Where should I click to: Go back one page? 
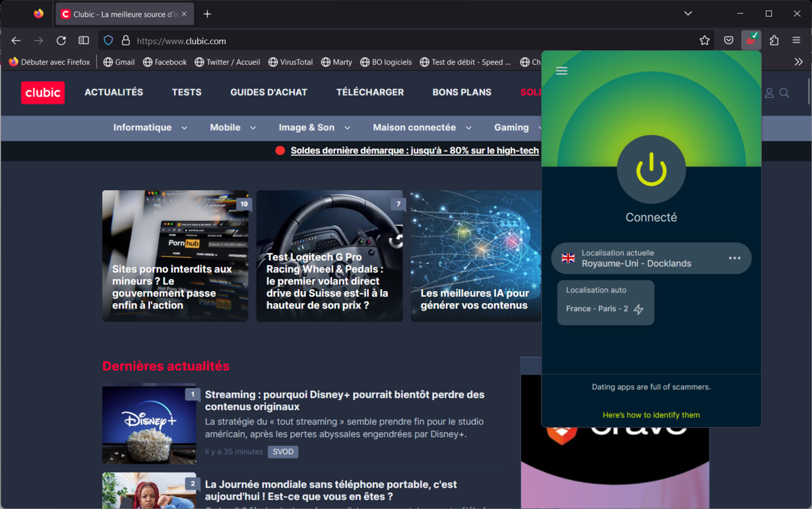click(x=16, y=41)
